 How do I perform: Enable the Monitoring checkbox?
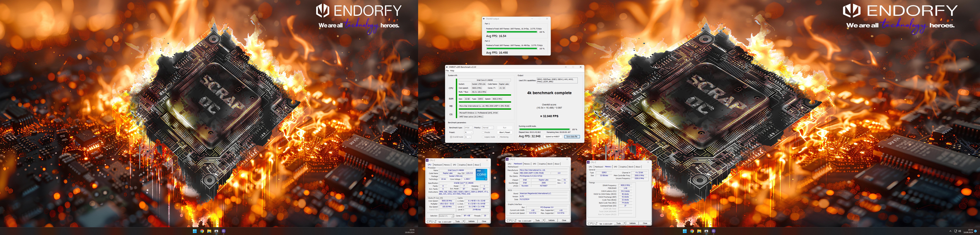click(x=499, y=137)
